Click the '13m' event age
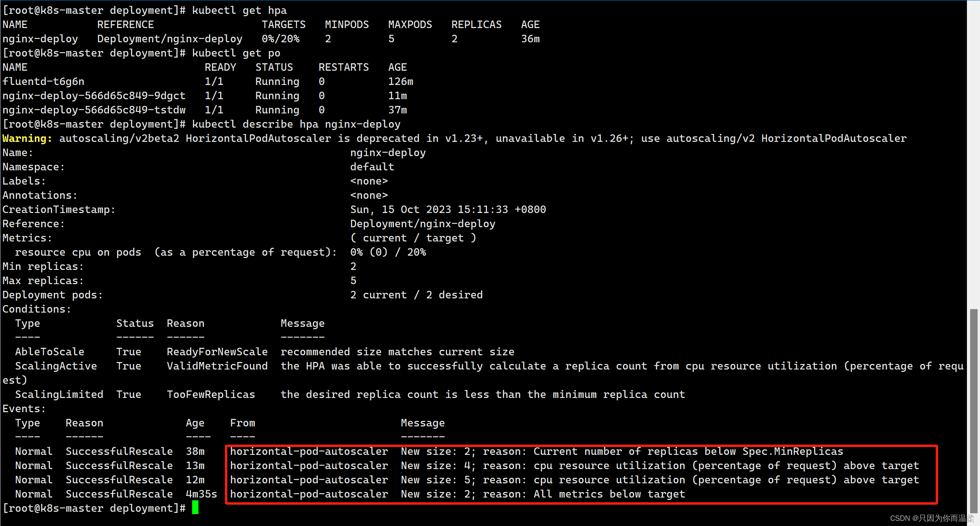 (195, 466)
